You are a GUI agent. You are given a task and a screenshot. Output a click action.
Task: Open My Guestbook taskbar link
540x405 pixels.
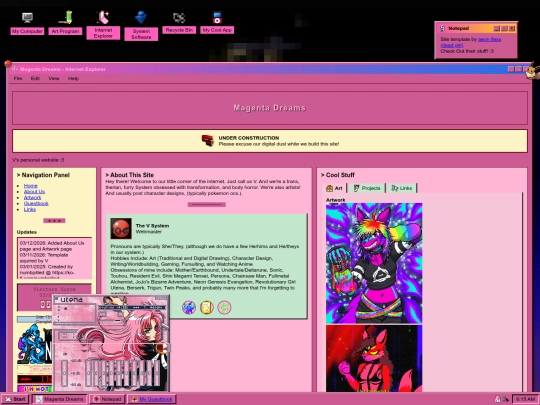pyautogui.click(x=152, y=399)
